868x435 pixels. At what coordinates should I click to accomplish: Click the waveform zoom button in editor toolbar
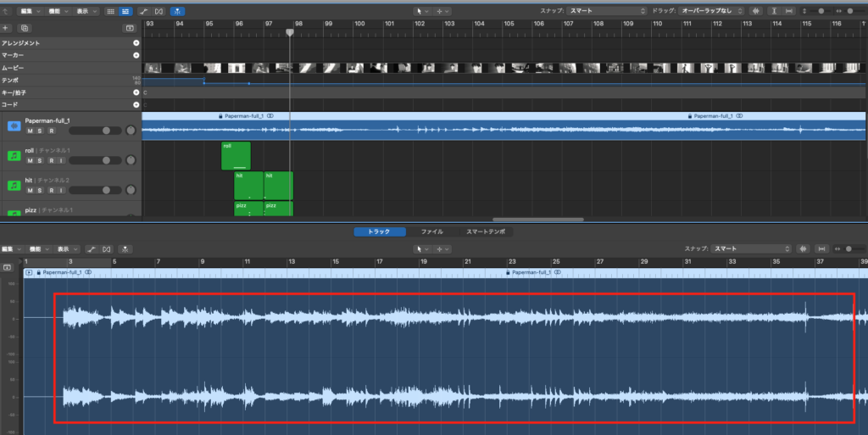point(804,249)
